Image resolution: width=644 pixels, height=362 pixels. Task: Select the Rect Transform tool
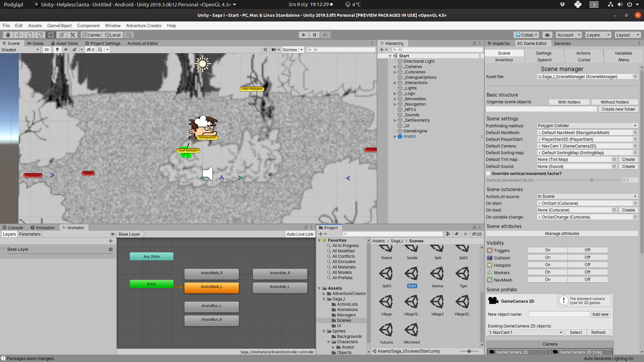click(x=51, y=35)
